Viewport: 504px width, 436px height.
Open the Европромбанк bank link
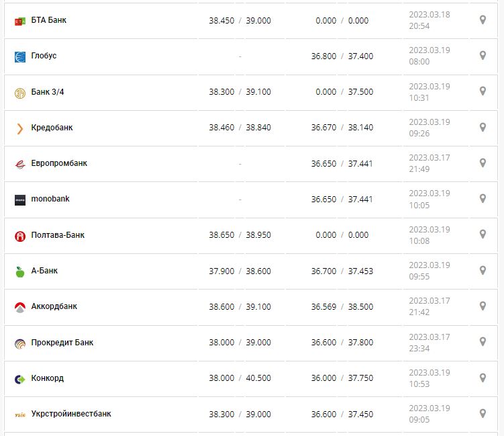tap(59, 163)
